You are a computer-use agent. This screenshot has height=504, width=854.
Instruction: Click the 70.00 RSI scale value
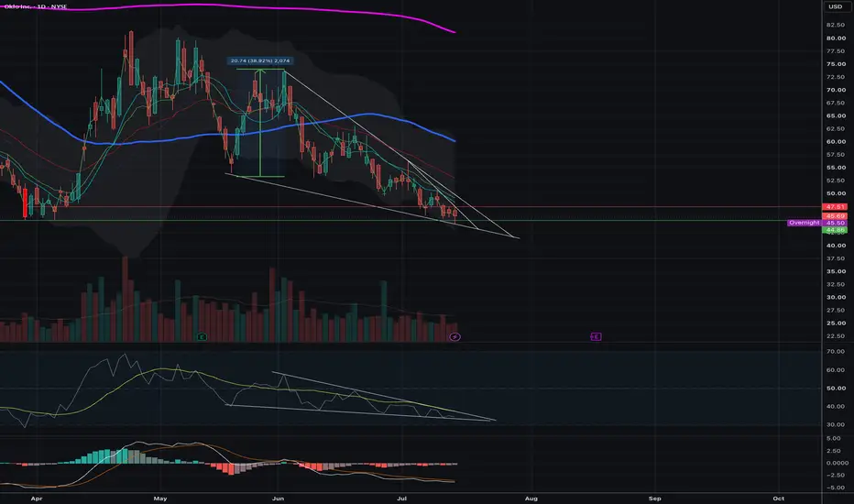tap(836, 352)
